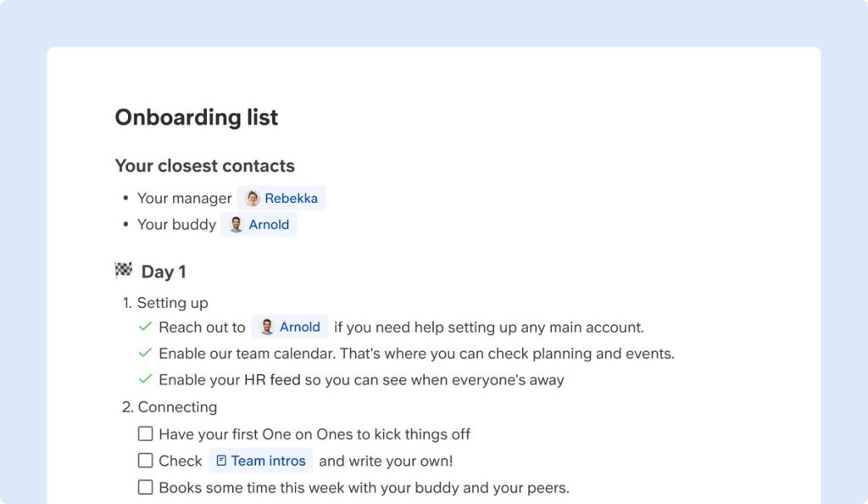Click green checkmark for Enable our team calendar

[145, 353]
